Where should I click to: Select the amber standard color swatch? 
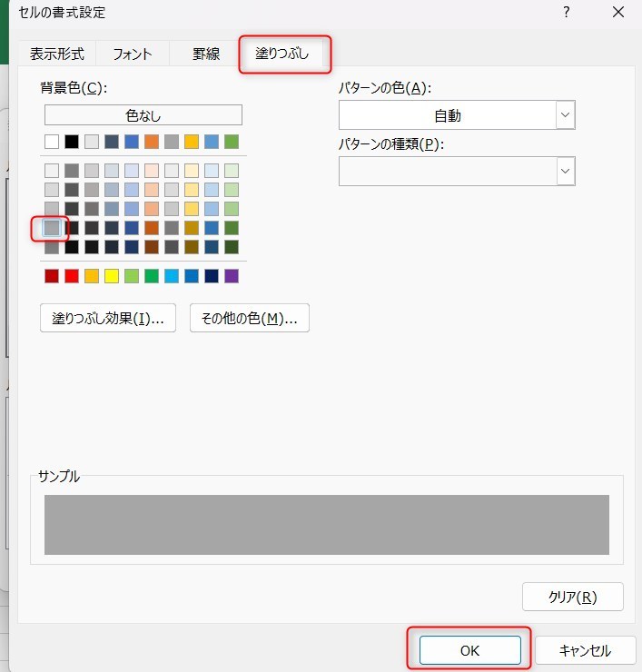click(92, 276)
